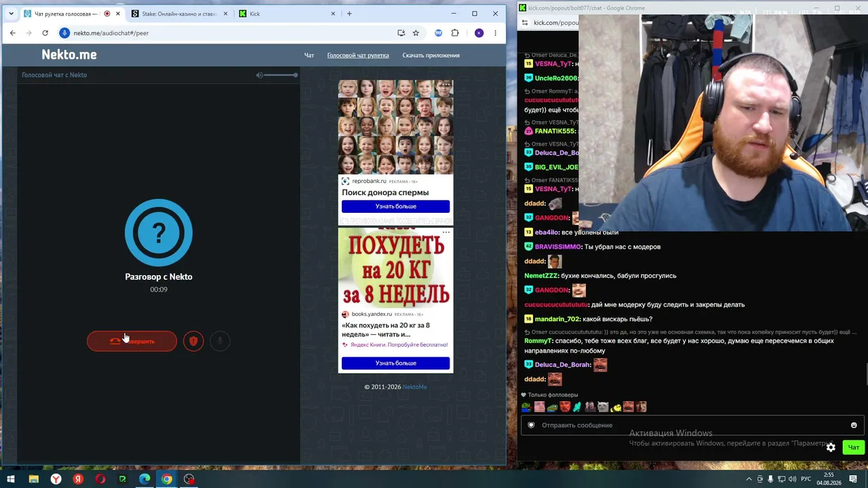
Task: Follow the NektoMe footer link
Action: [415, 387]
